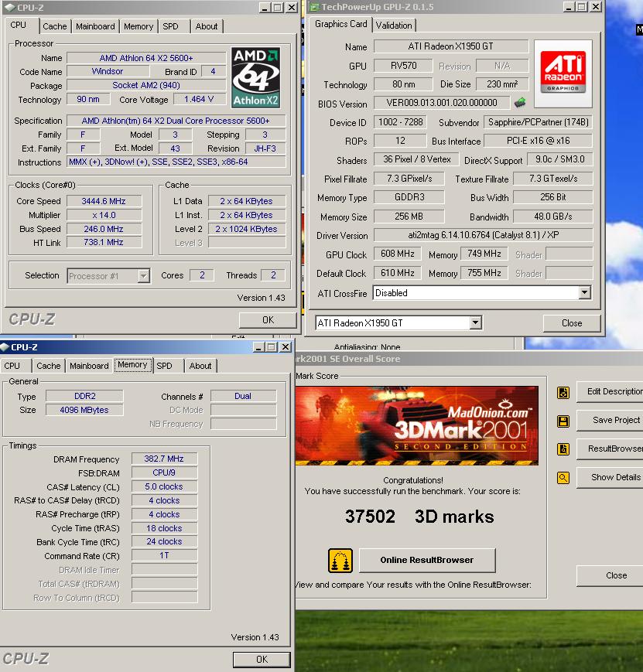The width and height of the screenshot is (643, 672).
Task: Click the Bus Speed value '246.0 MHz'
Action: click(x=104, y=229)
